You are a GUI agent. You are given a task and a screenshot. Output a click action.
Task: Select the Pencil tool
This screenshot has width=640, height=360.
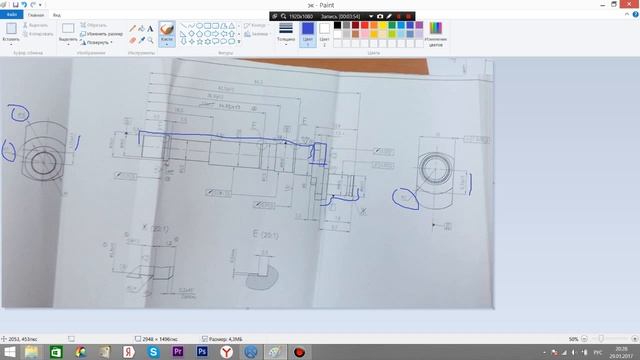pos(133,29)
